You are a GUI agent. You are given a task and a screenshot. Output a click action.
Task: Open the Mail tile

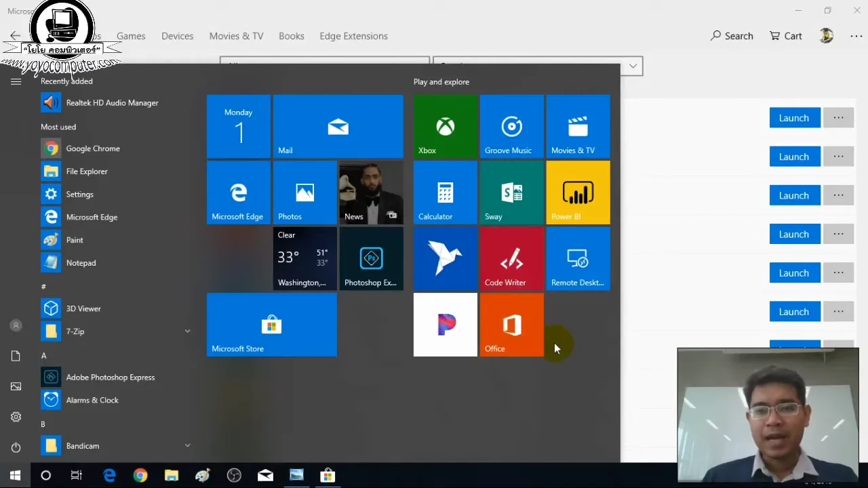[338, 126]
